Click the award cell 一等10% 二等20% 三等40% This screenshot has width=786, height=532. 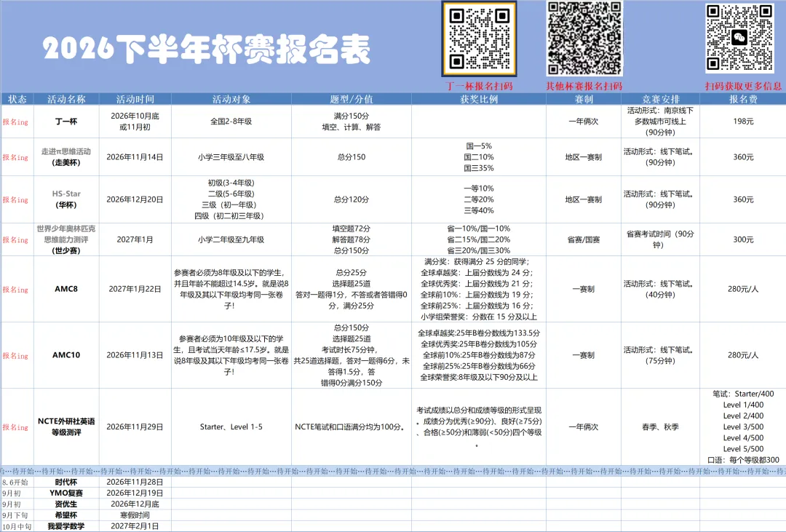[479, 199]
